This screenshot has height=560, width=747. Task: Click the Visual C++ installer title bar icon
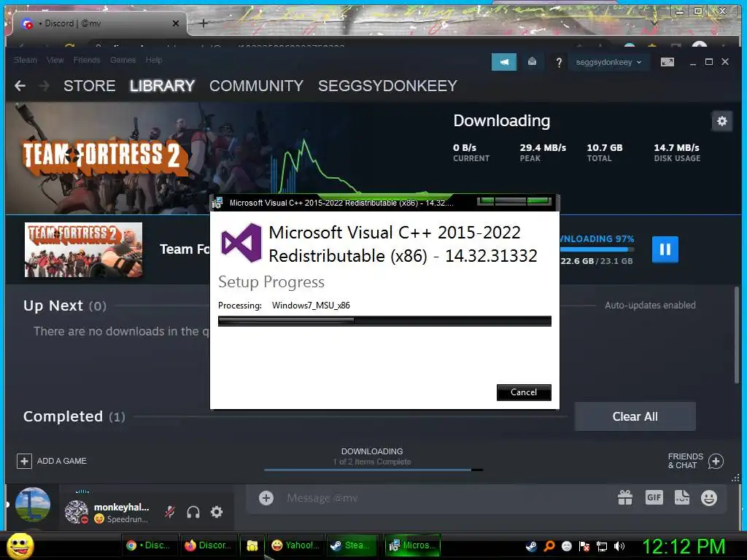point(217,203)
